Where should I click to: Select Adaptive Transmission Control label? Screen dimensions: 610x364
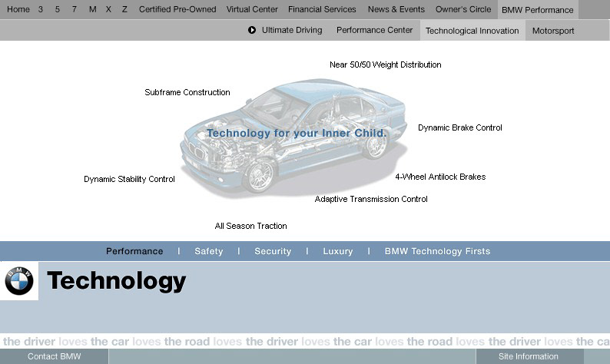pyautogui.click(x=371, y=199)
